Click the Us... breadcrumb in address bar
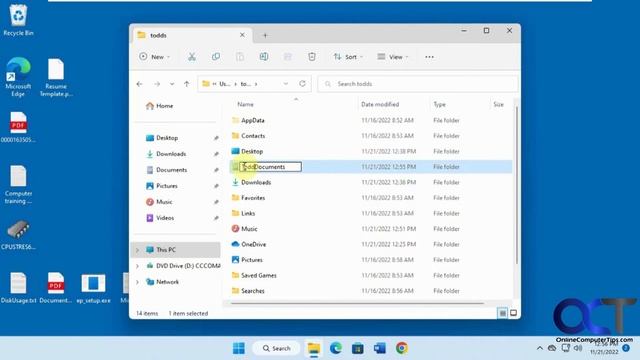Screen dimensions: 640x360 [x=225, y=84]
